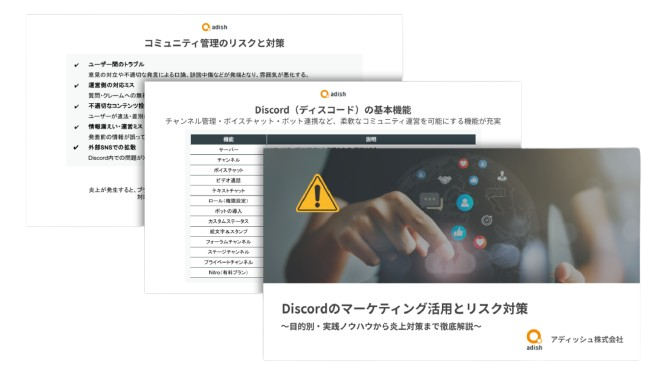Click the 説明 table header
The image size is (666, 375).
tap(371, 139)
